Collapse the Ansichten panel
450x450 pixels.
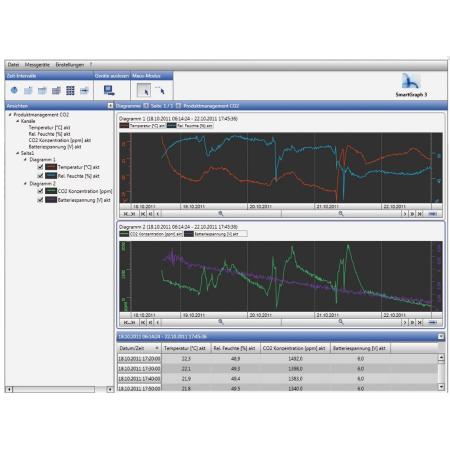110,106
